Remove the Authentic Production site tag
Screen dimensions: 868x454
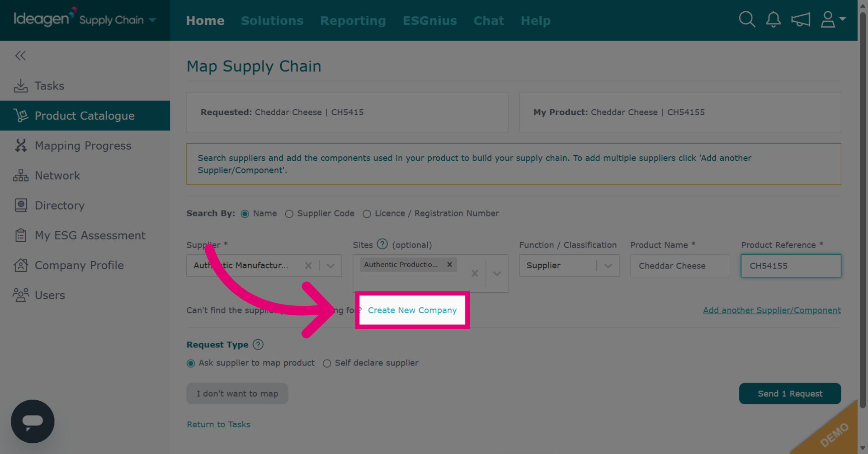[449, 265]
